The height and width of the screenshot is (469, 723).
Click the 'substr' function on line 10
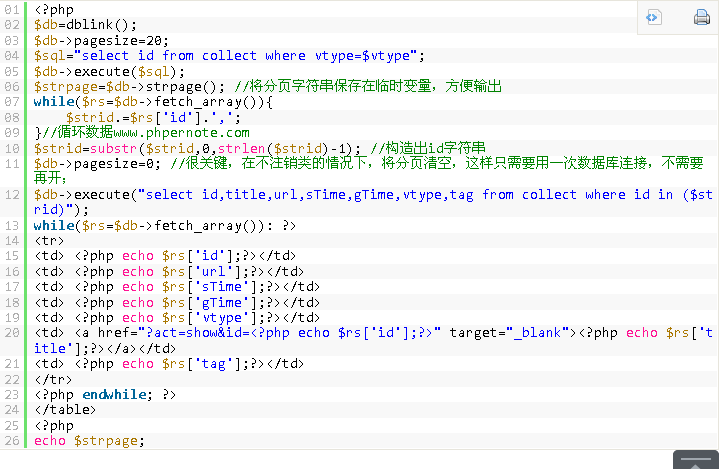tap(113, 148)
